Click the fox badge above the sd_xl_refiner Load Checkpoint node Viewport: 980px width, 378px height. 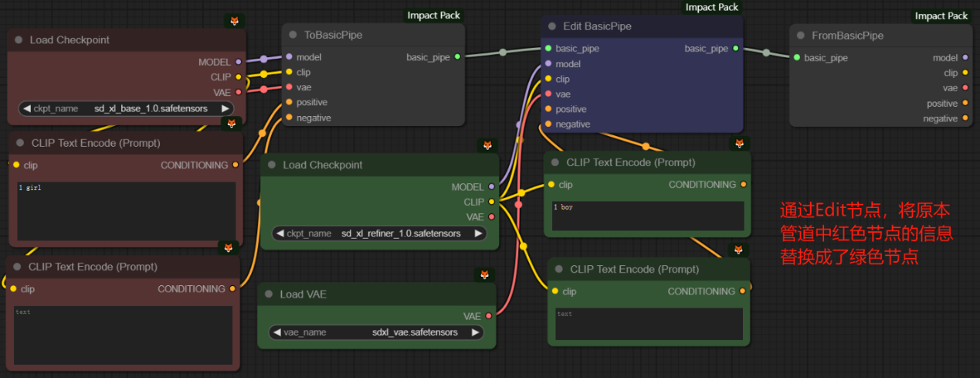[487, 145]
